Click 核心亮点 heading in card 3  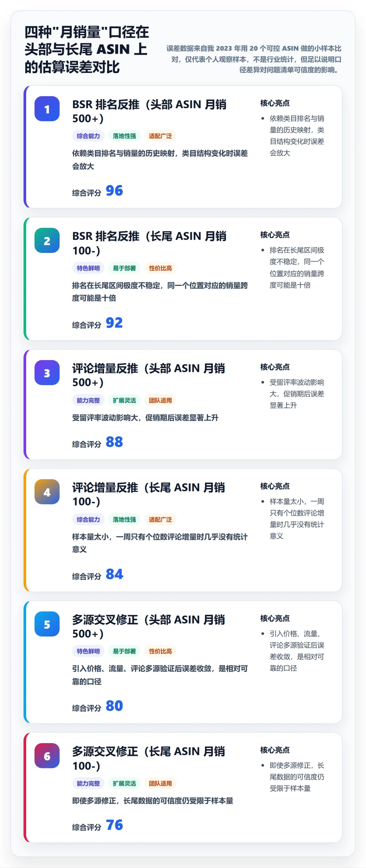275,367
